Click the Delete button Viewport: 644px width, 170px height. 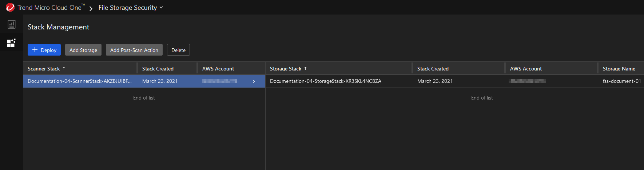click(178, 50)
